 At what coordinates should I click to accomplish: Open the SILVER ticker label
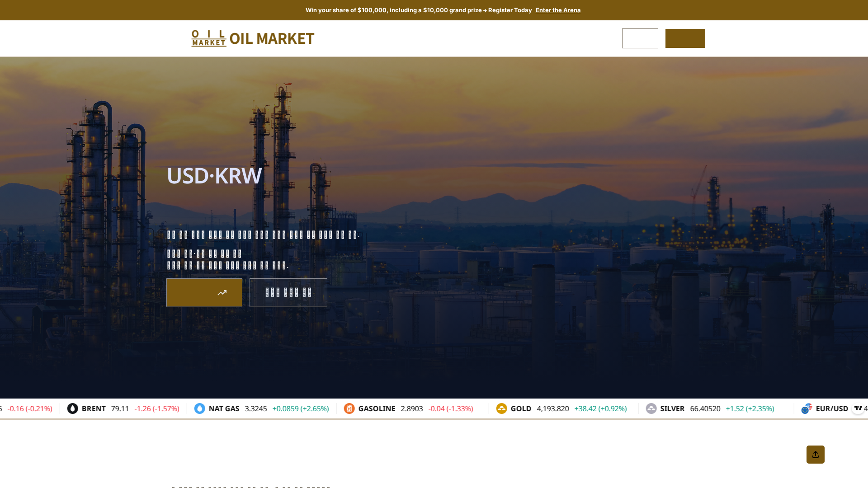click(672, 408)
